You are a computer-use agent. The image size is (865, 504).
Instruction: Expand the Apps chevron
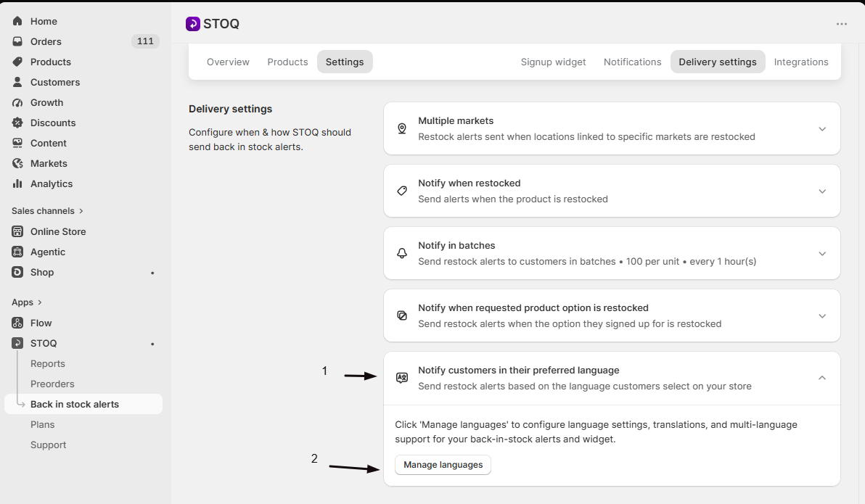point(40,302)
